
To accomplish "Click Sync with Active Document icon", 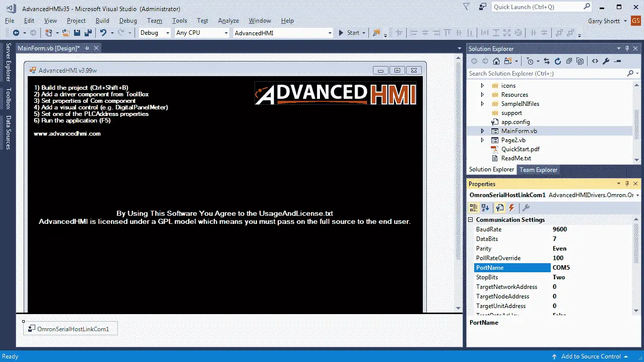I will click(x=547, y=61).
